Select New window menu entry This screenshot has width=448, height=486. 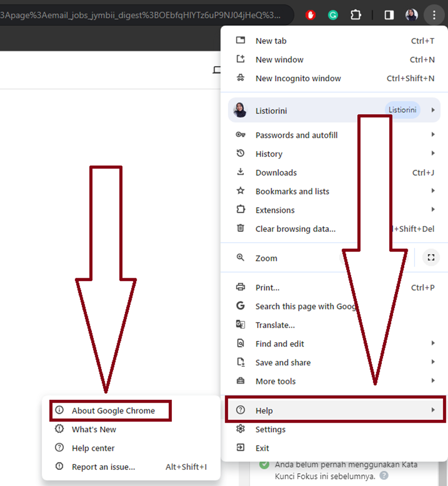335,59
